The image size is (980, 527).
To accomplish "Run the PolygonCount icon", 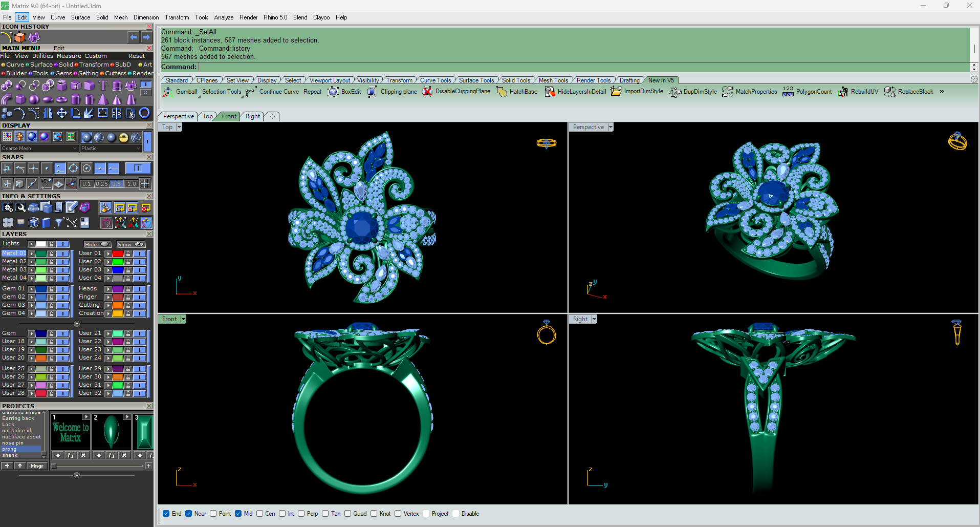I will 788,92.
